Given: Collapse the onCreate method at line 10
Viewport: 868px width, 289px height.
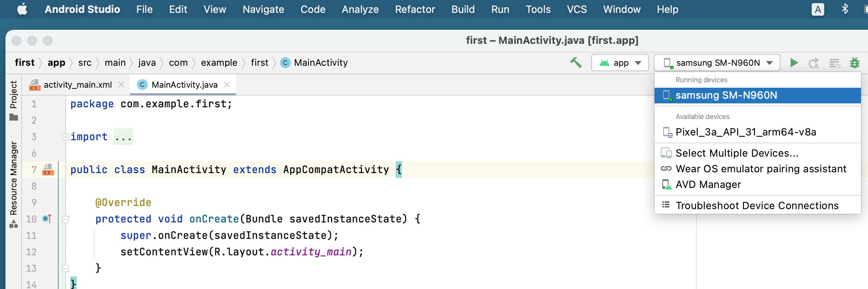Looking at the screenshot, I should (x=66, y=219).
